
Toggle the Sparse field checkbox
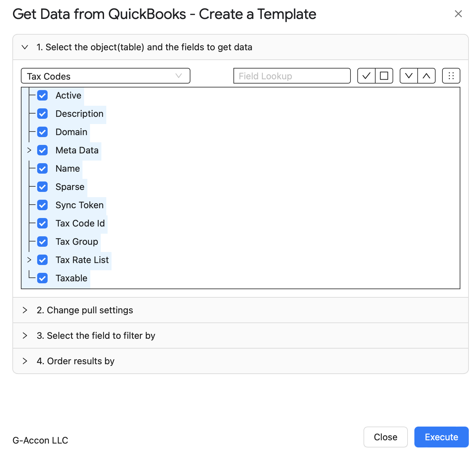pos(42,187)
